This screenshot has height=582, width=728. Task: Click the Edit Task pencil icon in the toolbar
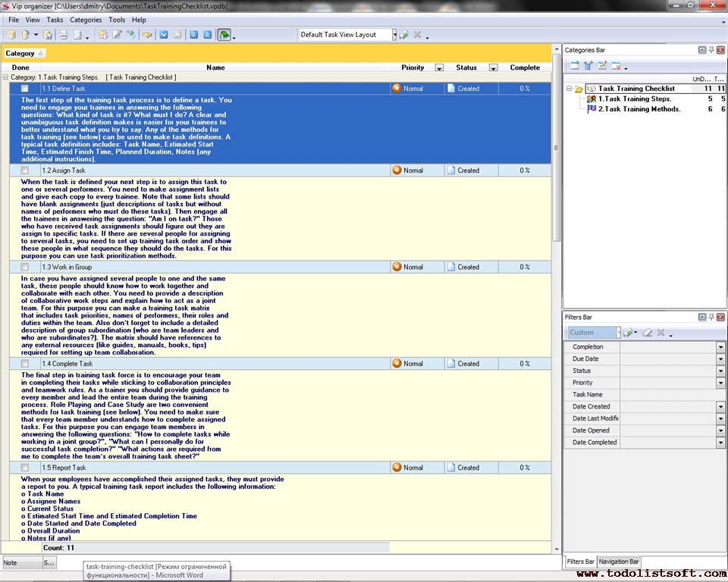(117, 35)
